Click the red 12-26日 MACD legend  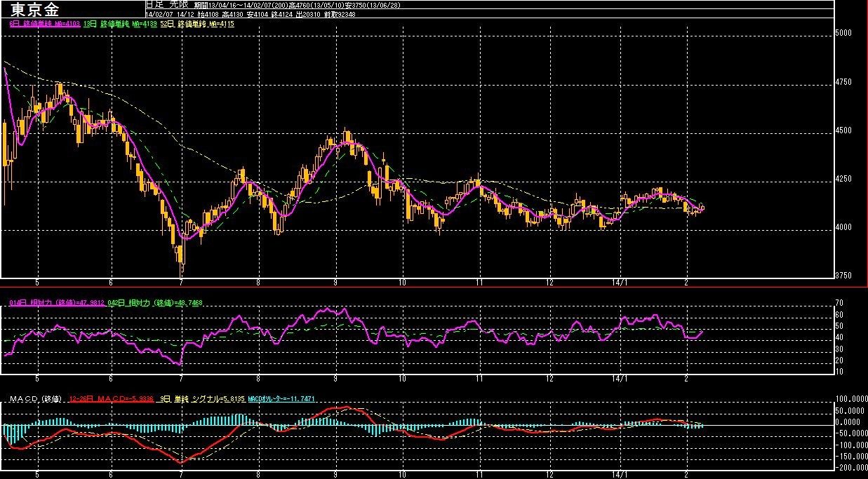[112, 399]
